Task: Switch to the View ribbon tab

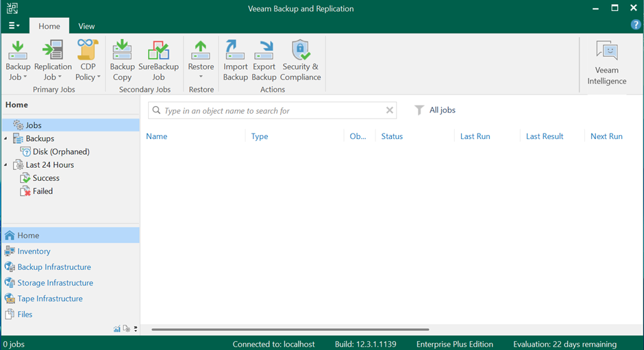Action: click(x=86, y=26)
